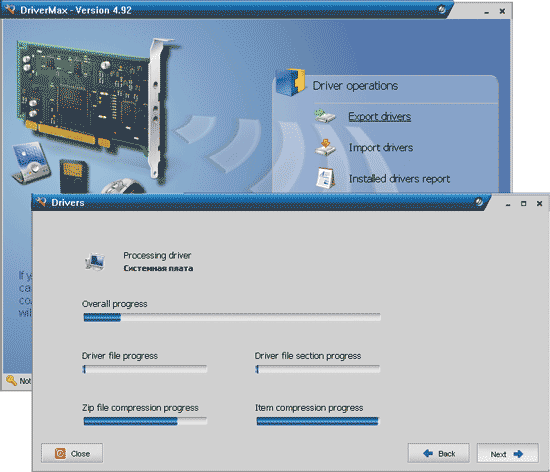
Task: Go Back in the Drivers dialog
Action: 438,453
